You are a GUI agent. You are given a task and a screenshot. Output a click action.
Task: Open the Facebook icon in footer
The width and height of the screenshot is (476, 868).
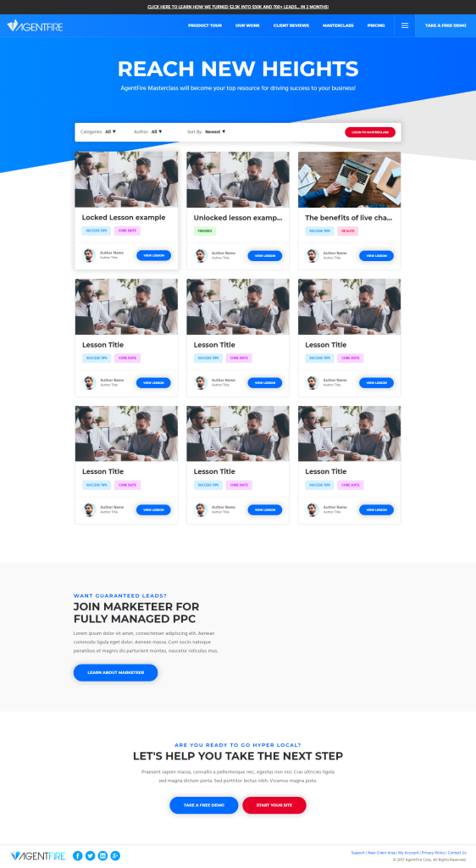(x=78, y=856)
